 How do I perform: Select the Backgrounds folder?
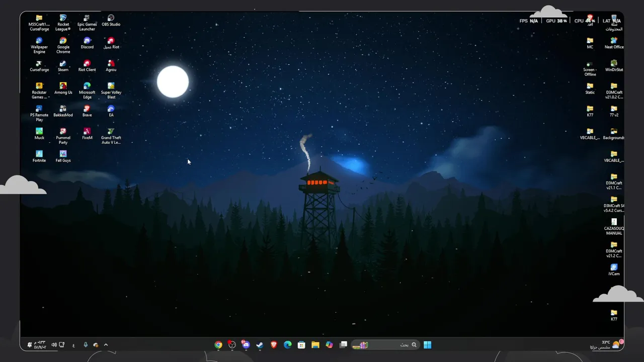(614, 134)
